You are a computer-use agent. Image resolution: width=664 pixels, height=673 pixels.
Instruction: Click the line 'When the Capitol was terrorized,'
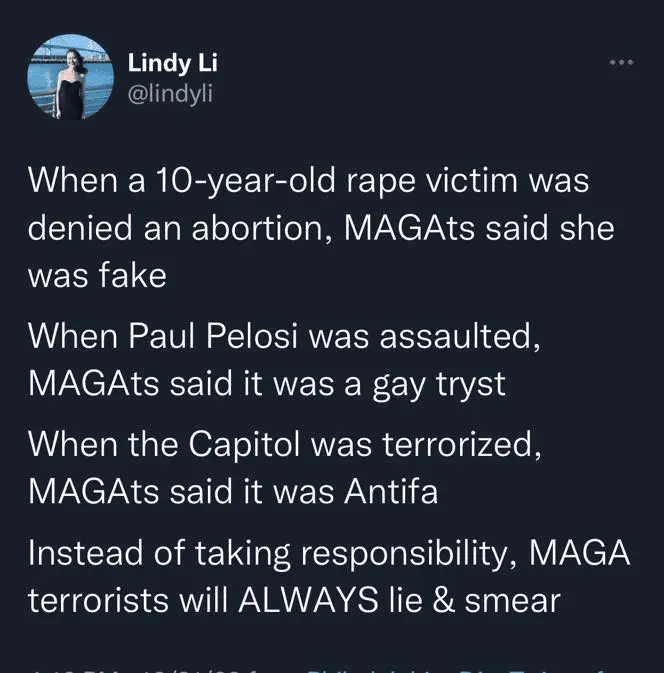coord(285,444)
